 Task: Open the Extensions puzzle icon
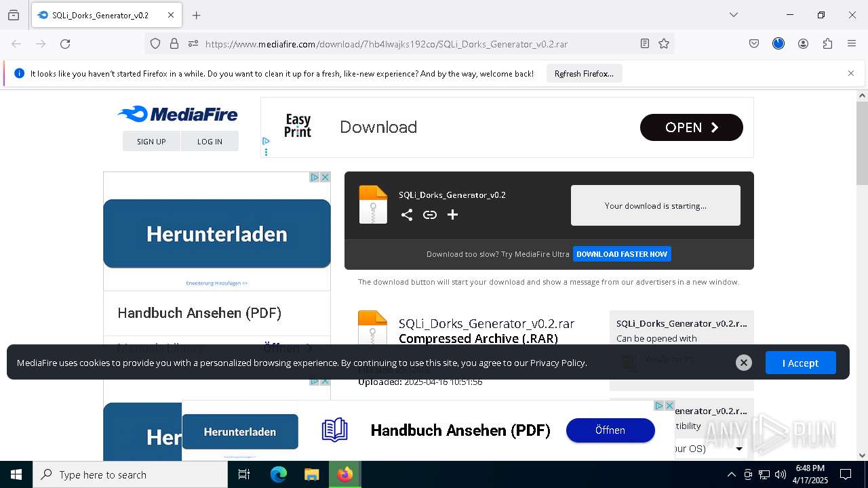pos(827,43)
